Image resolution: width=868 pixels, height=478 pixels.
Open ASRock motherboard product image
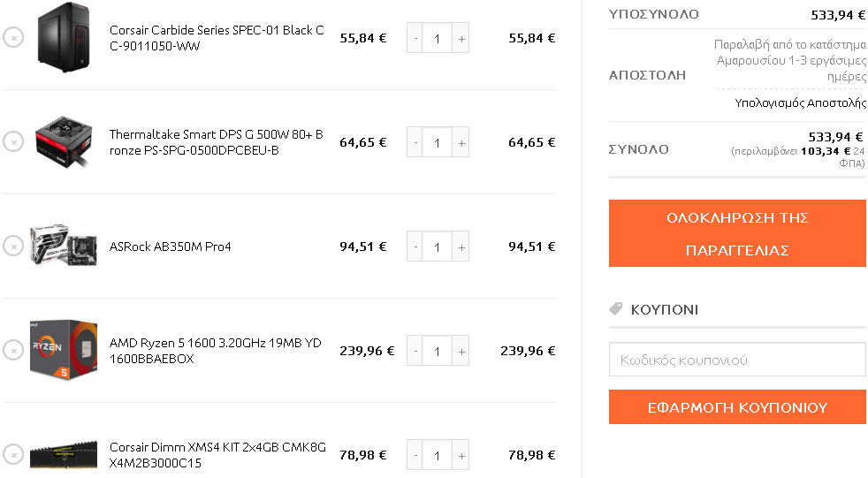coord(64,245)
